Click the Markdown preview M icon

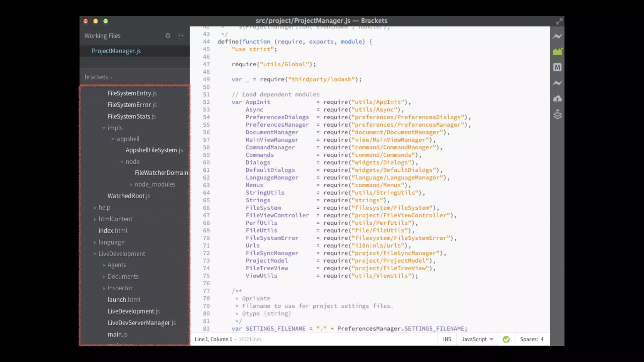[x=558, y=67]
